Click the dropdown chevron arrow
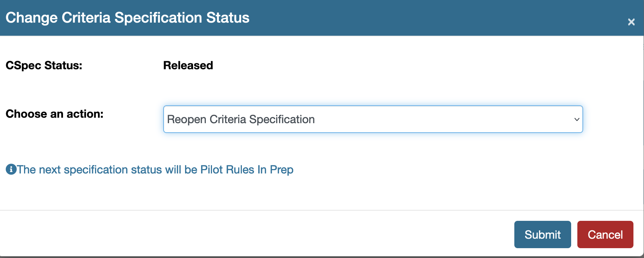The height and width of the screenshot is (258, 644). [577, 120]
